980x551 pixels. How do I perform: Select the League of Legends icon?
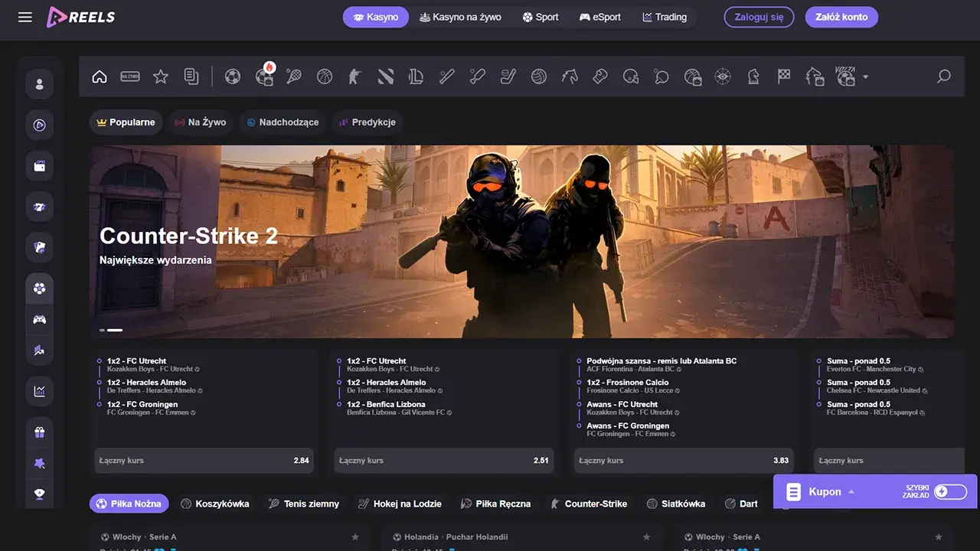coord(416,77)
